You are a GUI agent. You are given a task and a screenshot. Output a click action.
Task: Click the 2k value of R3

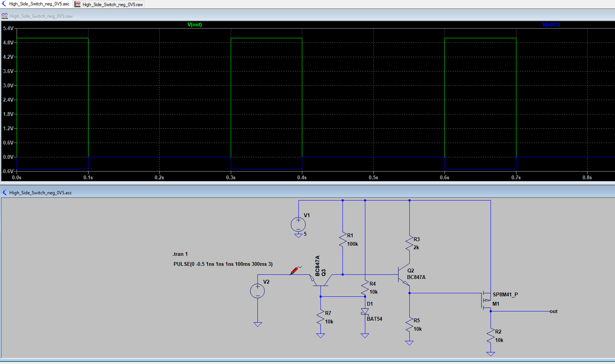[x=416, y=247]
